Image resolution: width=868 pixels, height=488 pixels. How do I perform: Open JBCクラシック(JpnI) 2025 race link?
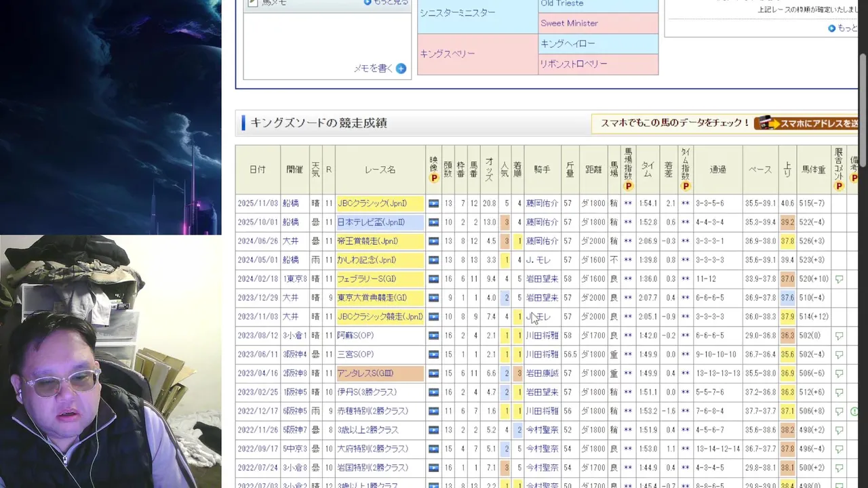point(372,203)
